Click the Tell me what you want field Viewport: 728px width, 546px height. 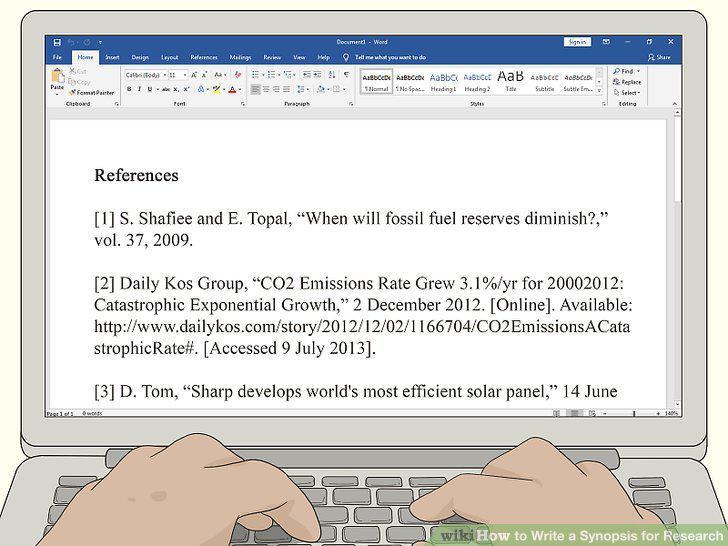click(384, 58)
